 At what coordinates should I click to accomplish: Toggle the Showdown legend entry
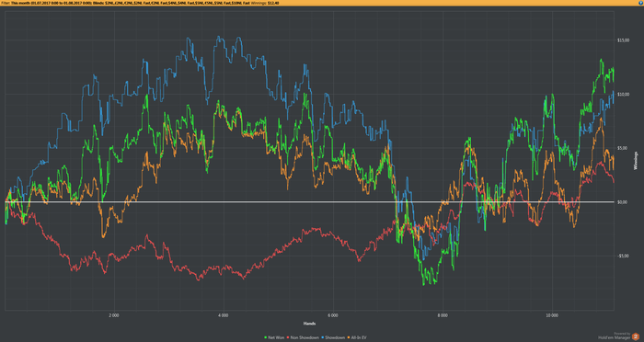333,337
